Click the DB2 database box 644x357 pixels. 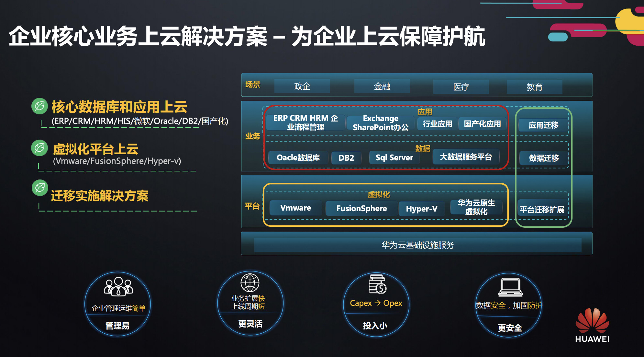point(346,158)
